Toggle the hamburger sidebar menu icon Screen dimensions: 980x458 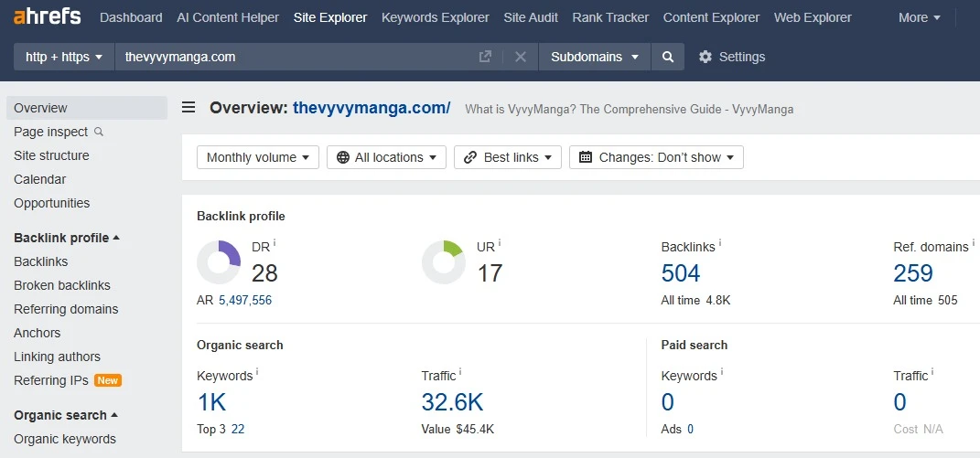(x=188, y=108)
